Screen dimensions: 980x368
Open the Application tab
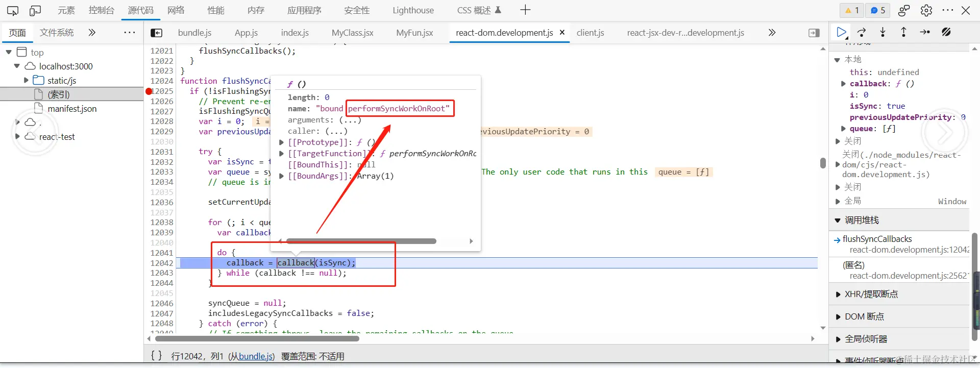(304, 10)
